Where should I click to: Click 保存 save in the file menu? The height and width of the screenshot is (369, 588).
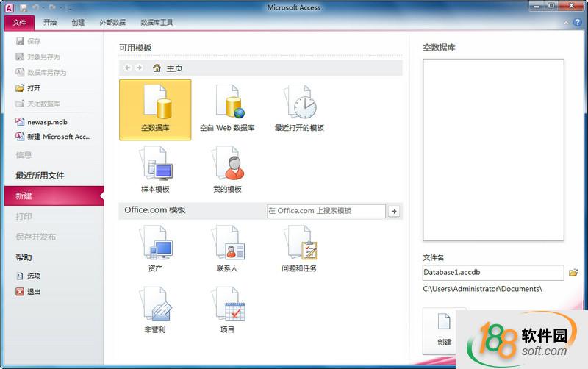(x=29, y=41)
